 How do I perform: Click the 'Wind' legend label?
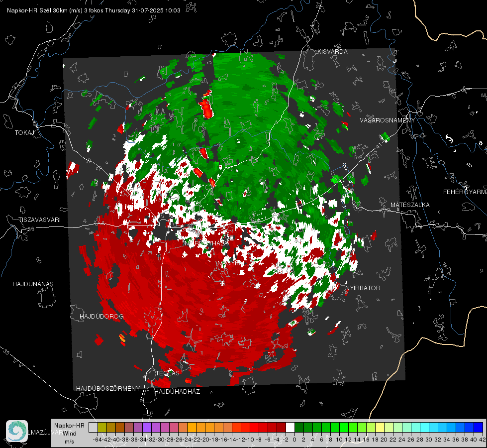pyautogui.click(x=70, y=434)
